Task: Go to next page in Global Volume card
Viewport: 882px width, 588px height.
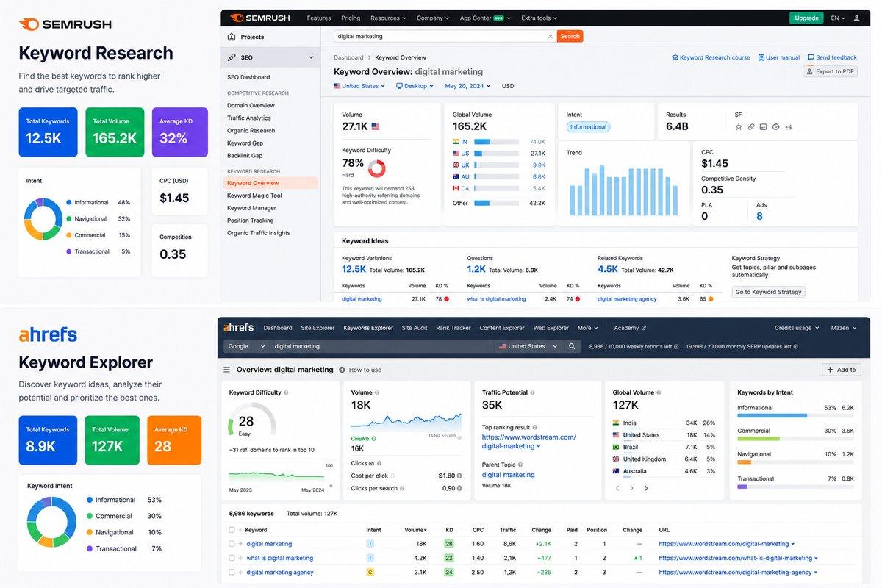Action: (x=646, y=488)
